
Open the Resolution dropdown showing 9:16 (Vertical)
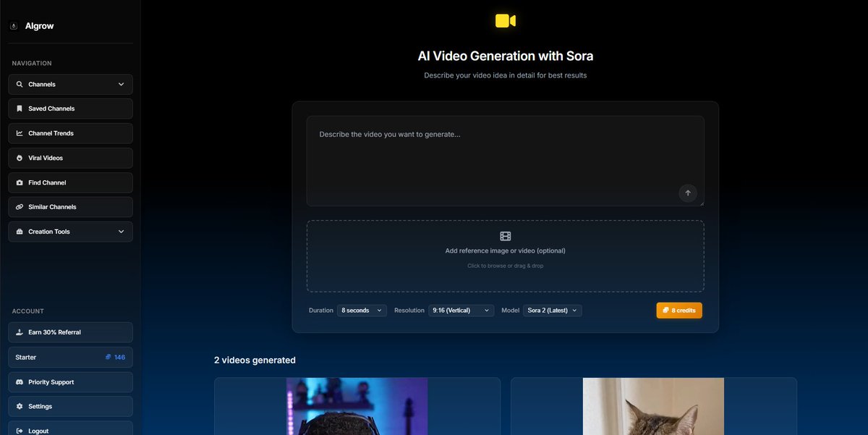click(x=461, y=311)
